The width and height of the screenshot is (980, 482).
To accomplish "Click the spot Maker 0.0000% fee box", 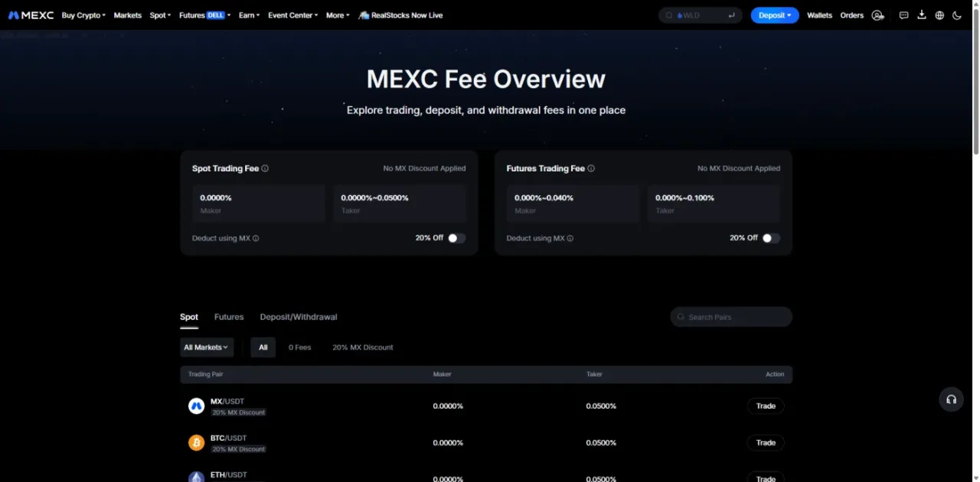I will point(259,204).
